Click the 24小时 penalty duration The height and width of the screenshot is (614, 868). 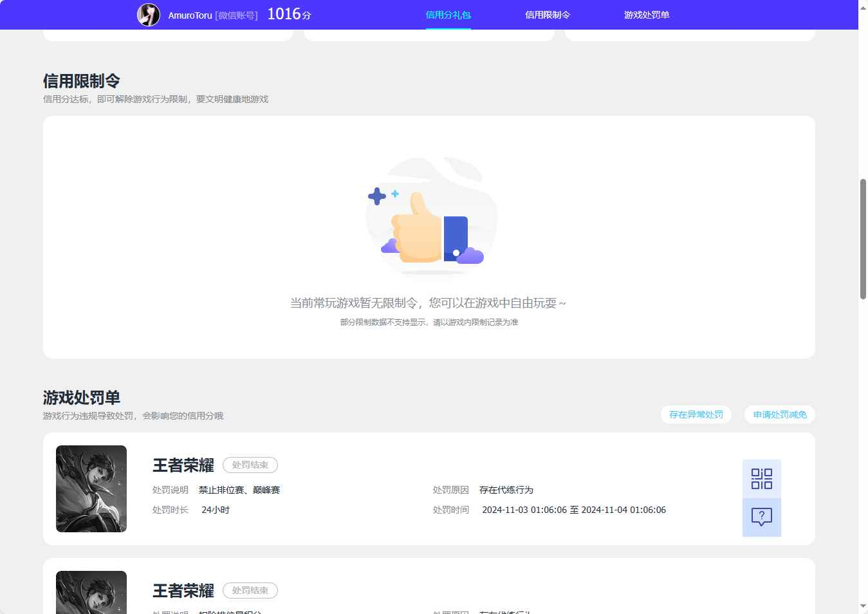[216, 510]
